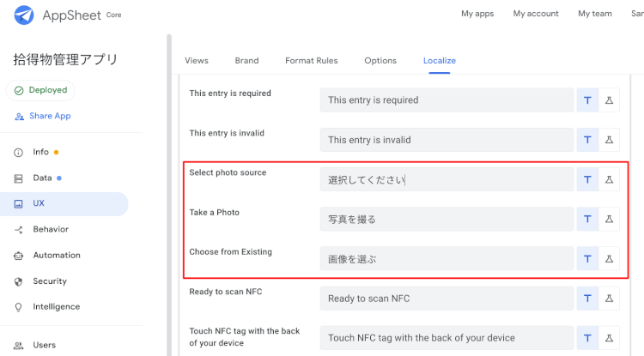The width and height of the screenshot is (644, 356).
Task: Open the Data section label
Action: pos(42,178)
